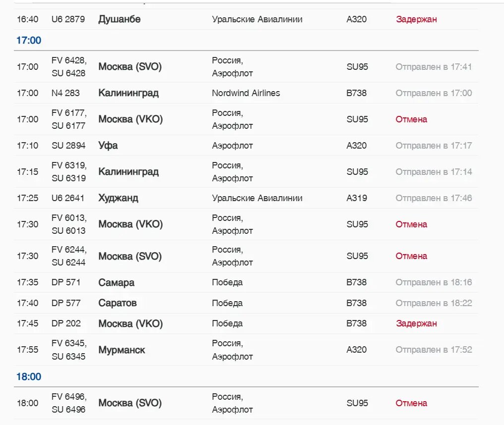This screenshot has width=504, height=425.
Task: Select flight number DP 577
Action: click(x=66, y=303)
